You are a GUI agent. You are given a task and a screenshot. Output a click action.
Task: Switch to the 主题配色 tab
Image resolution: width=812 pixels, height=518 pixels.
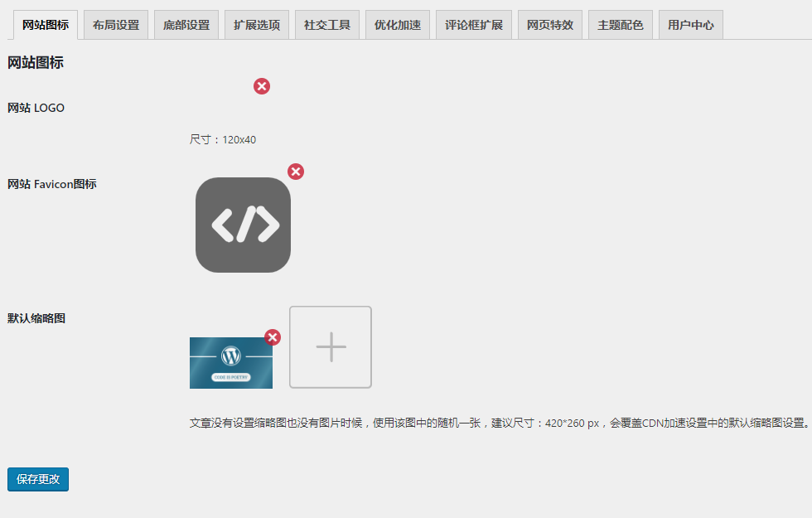coord(621,25)
